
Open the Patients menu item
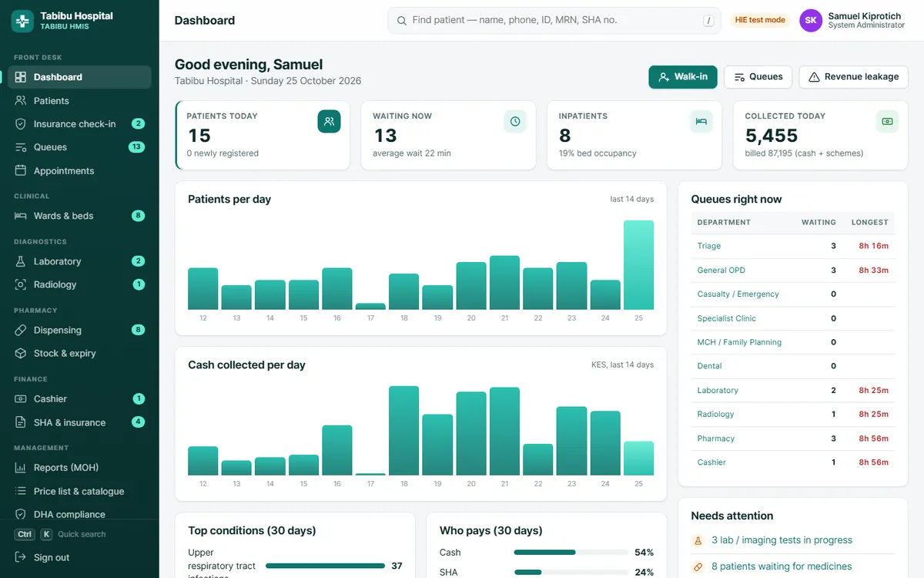pos(79,100)
